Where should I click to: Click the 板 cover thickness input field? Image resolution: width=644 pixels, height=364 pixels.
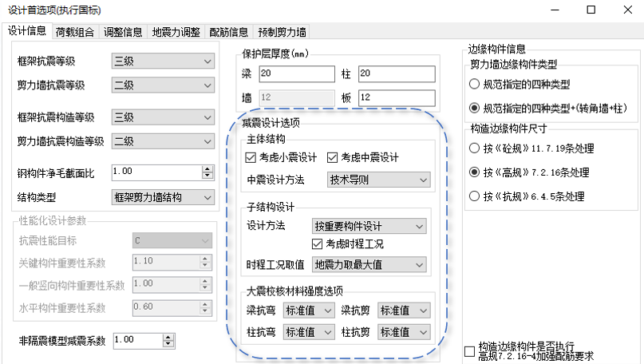click(x=395, y=97)
